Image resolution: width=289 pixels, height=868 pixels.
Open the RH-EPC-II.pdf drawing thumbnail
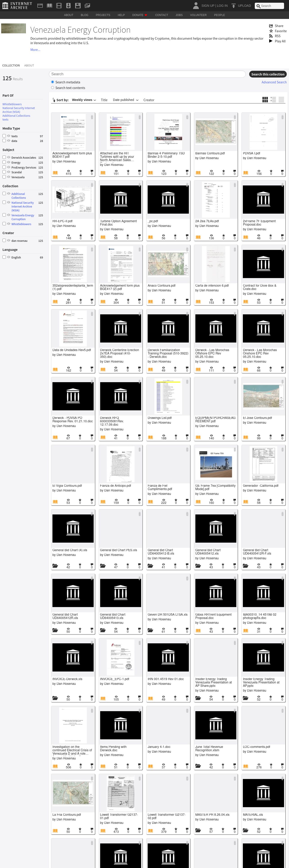pos(73,200)
